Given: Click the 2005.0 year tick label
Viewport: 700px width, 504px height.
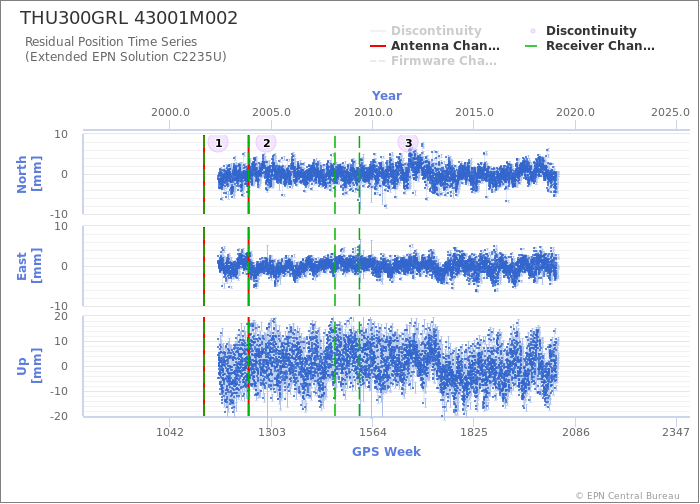Looking at the screenshot, I should coord(271,112).
